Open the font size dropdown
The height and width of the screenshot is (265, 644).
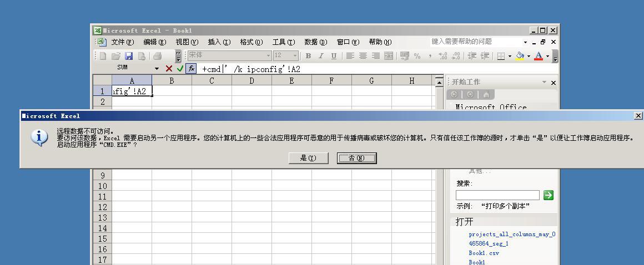click(x=295, y=56)
